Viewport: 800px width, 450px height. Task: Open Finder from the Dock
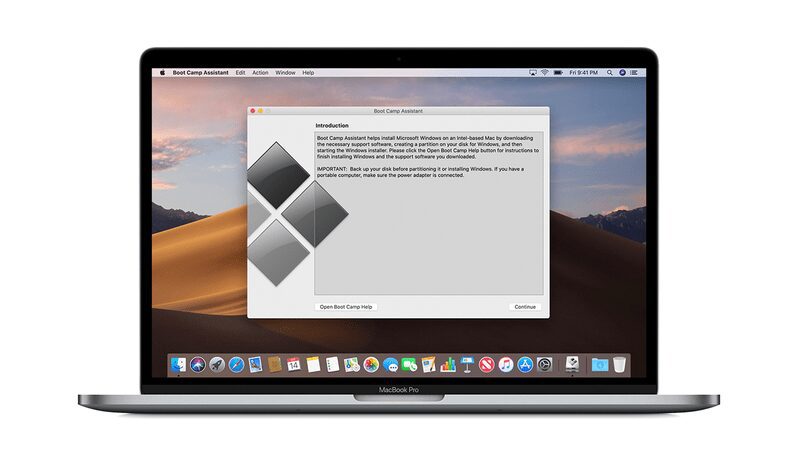tap(180, 364)
